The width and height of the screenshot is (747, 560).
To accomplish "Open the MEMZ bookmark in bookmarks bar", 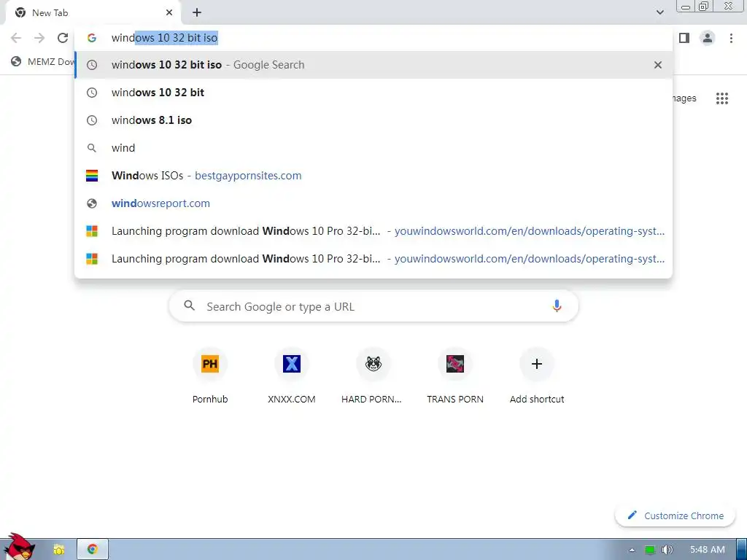I will (44, 61).
